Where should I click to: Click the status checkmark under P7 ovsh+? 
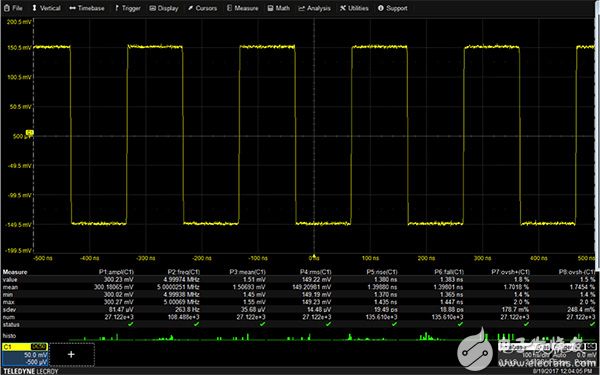[x=527, y=324]
